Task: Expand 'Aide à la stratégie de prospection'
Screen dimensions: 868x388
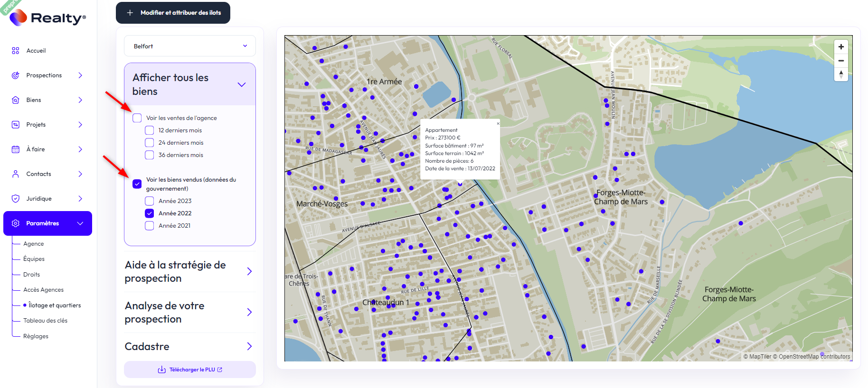Action: point(249,271)
